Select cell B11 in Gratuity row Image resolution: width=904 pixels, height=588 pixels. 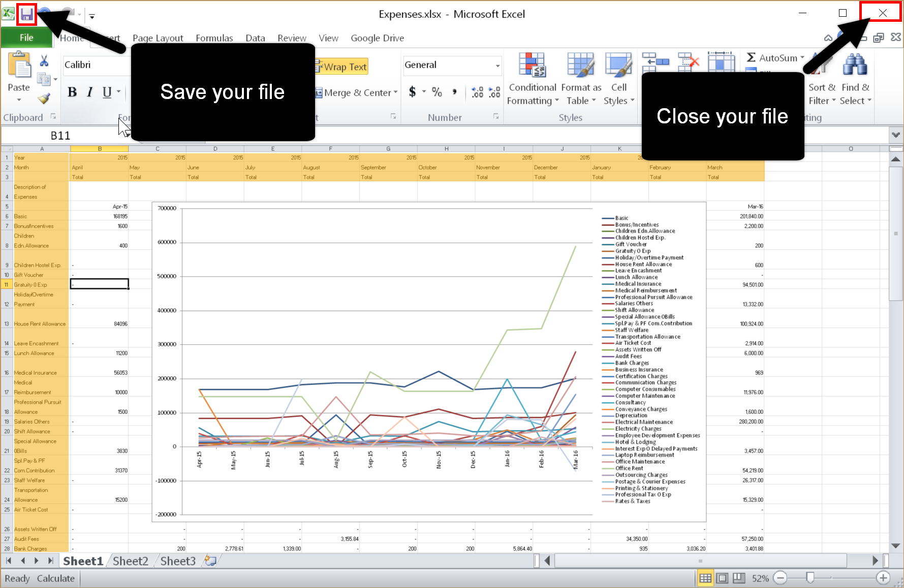pos(99,284)
